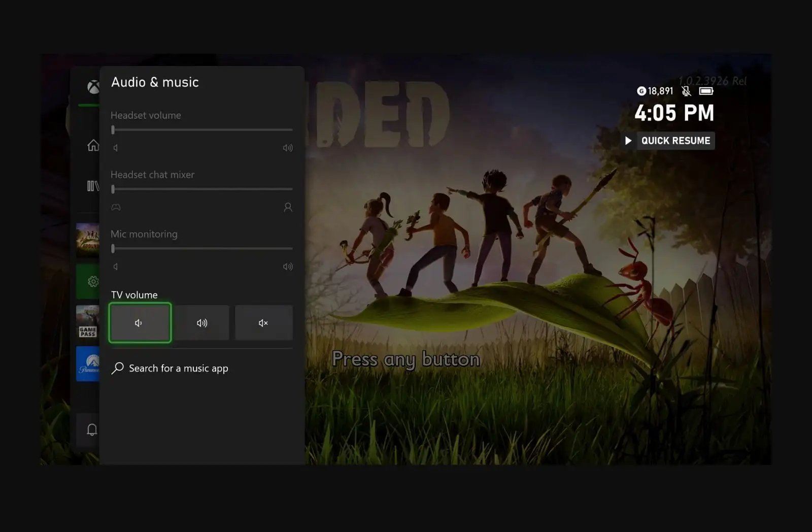Click the muted microphone status icon
The image size is (812, 532).
[x=686, y=91]
